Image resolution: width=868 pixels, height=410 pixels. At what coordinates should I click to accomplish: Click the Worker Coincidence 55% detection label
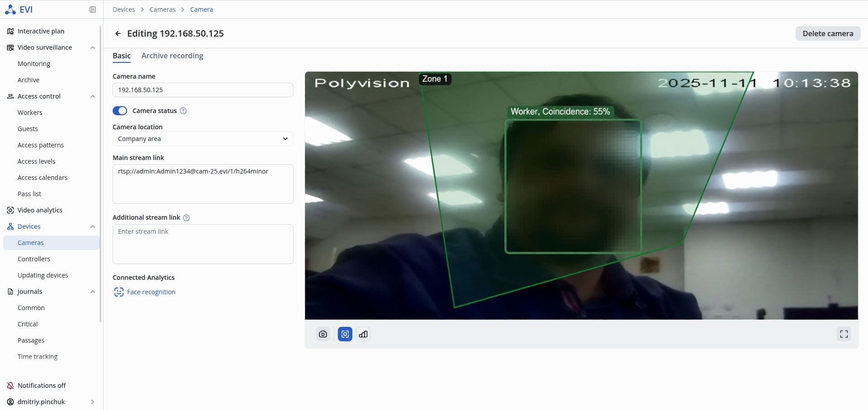[560, 112]
